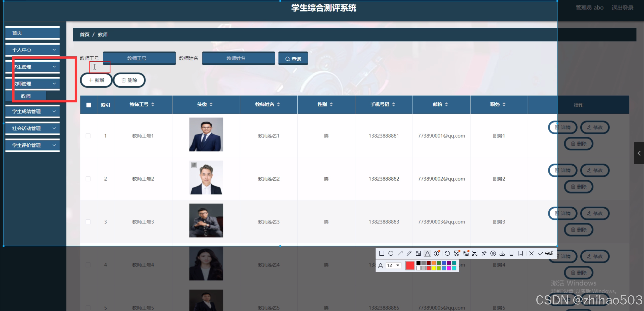Click the 查询 search button
644x311 pixels.
[x=293, y=59]
